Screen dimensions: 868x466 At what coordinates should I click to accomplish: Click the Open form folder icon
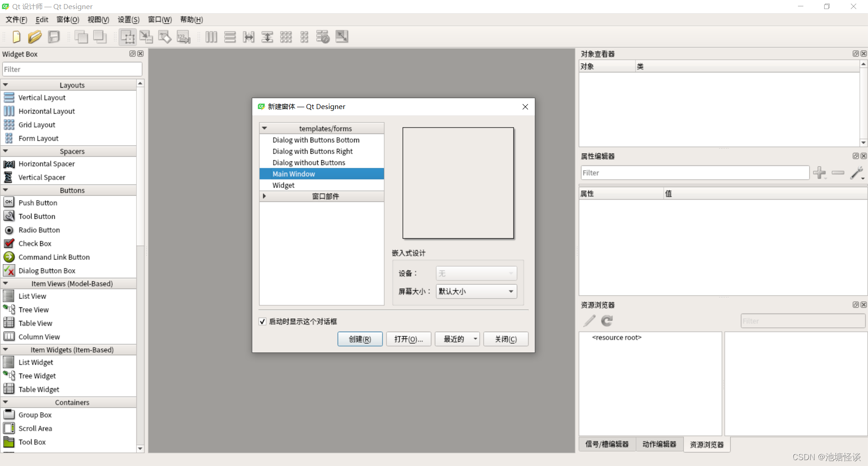pos(35,37)
